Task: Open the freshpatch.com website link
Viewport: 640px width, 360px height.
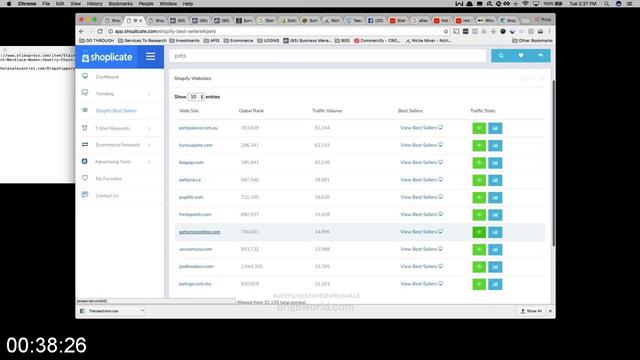Action: (195, 215)
